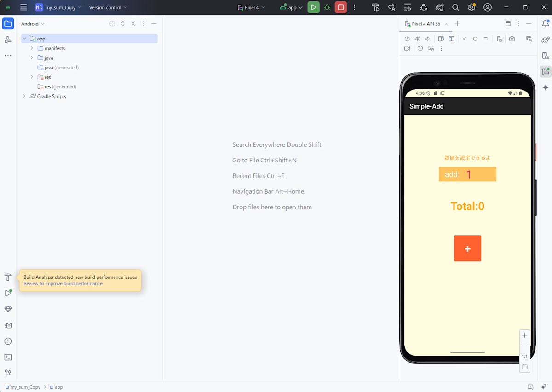Collapse all items in Project panel

pos(133,23)
